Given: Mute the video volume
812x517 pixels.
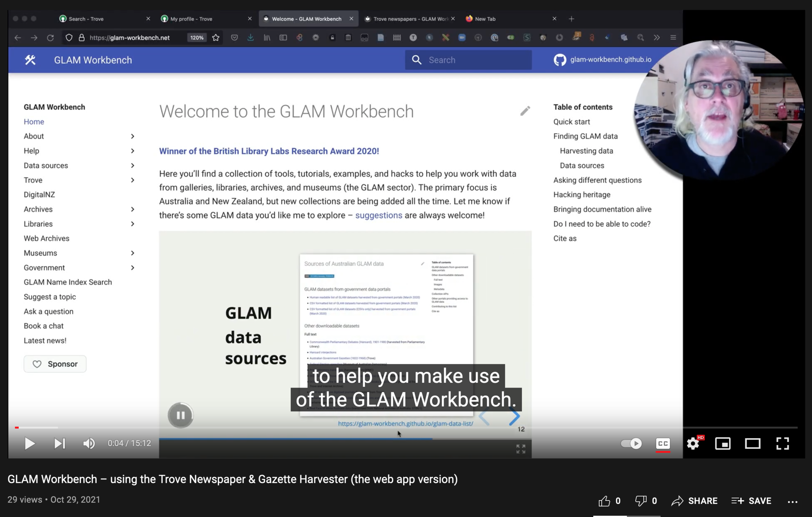Looking at the screenshot, I should pyautogui.click(x=89, y=443).
